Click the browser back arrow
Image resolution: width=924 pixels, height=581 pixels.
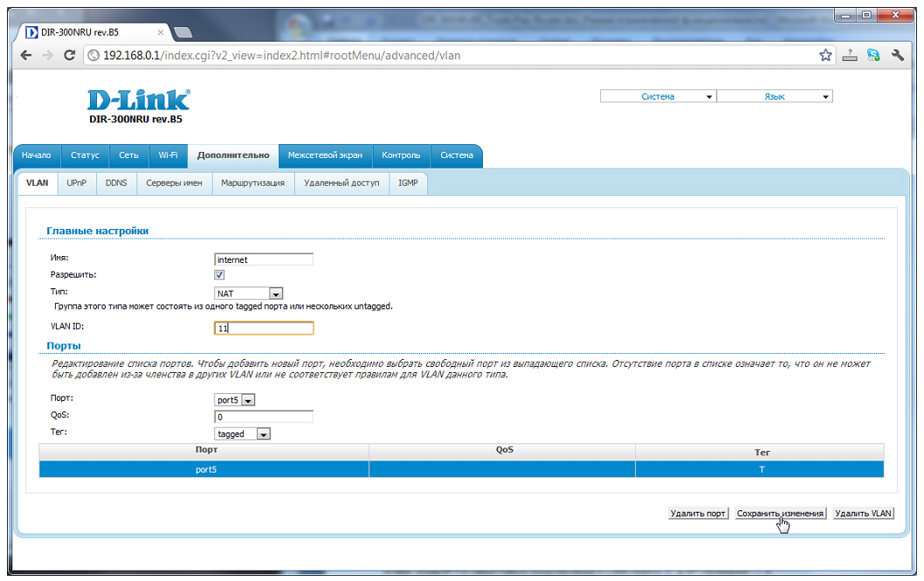click(26, 55)
